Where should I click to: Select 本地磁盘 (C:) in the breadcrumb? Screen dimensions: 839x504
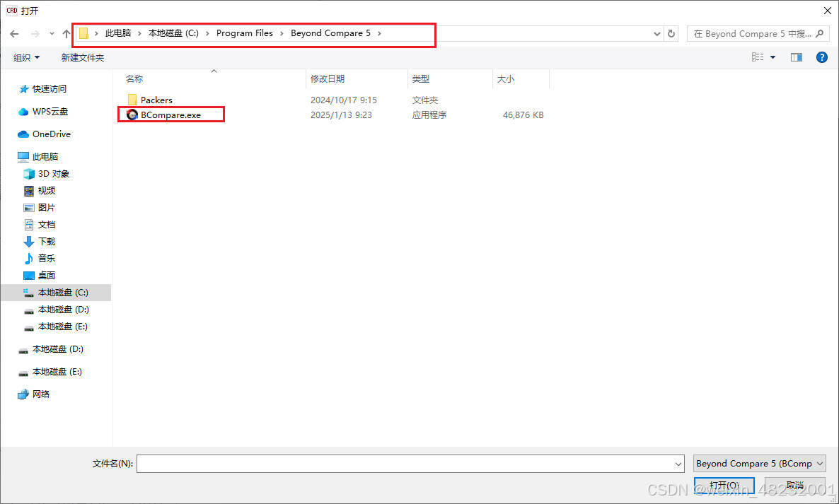(x=173, y=33)
